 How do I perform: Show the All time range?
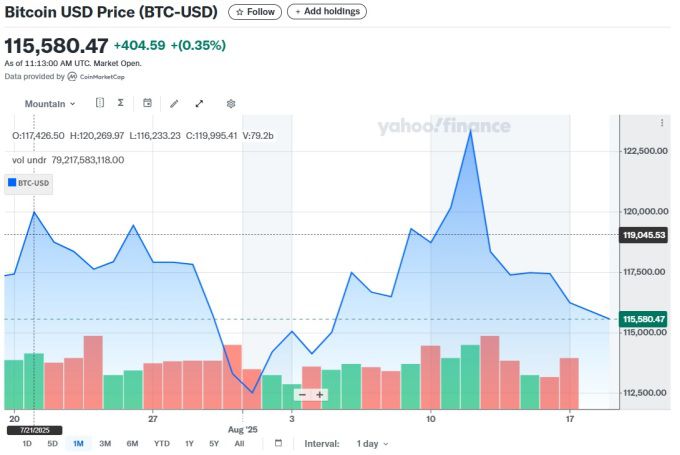click(239, 443)
